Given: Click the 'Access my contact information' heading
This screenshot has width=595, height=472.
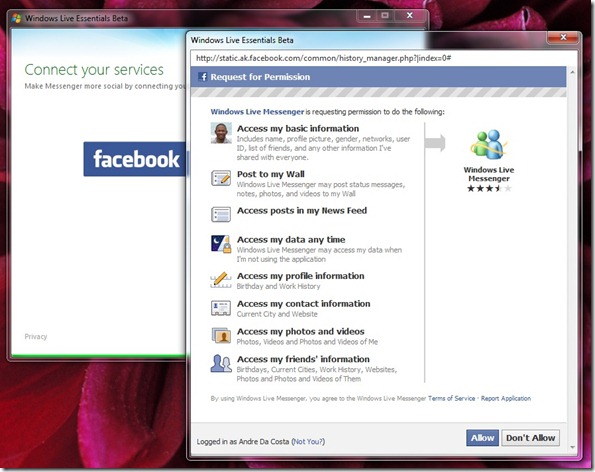Looking at the screenshot, I should (x=304, y=304).
